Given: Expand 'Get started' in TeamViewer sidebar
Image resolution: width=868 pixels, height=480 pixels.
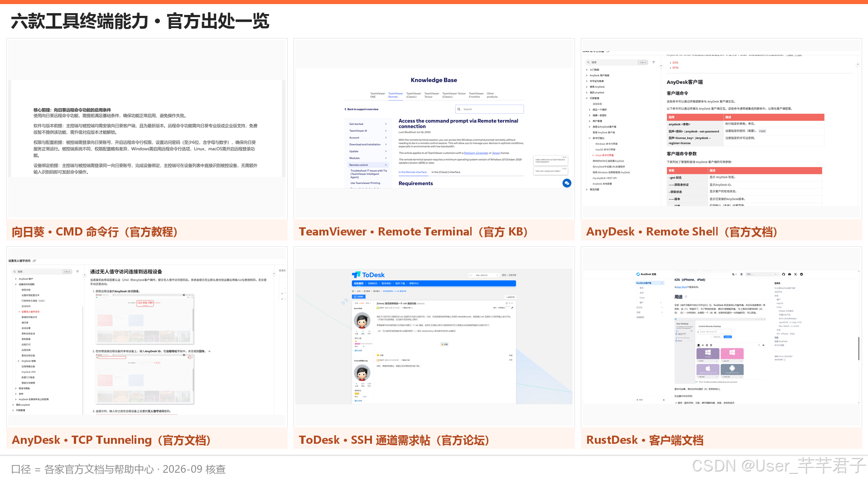Looking at the screenshot, I should click(x=386, y=124).
